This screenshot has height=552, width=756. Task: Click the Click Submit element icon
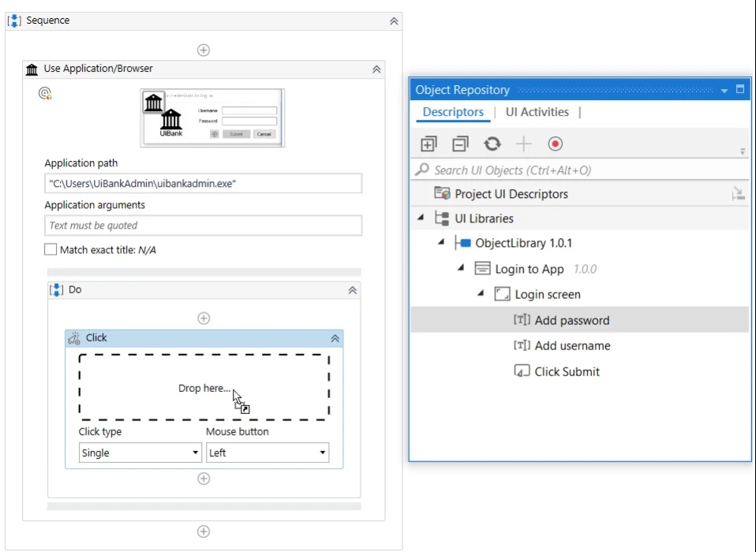coord(522,371)
